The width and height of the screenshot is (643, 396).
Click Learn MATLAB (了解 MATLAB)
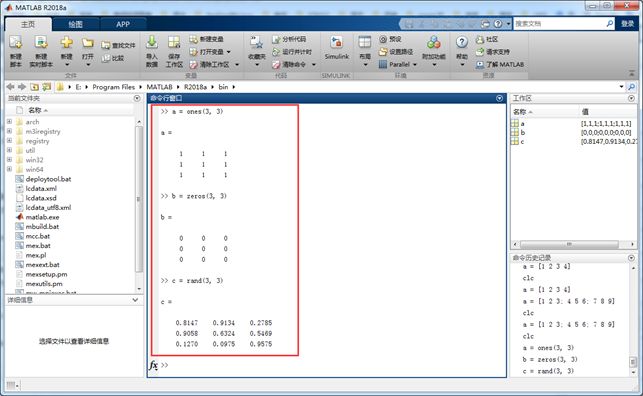pos(500,64)
